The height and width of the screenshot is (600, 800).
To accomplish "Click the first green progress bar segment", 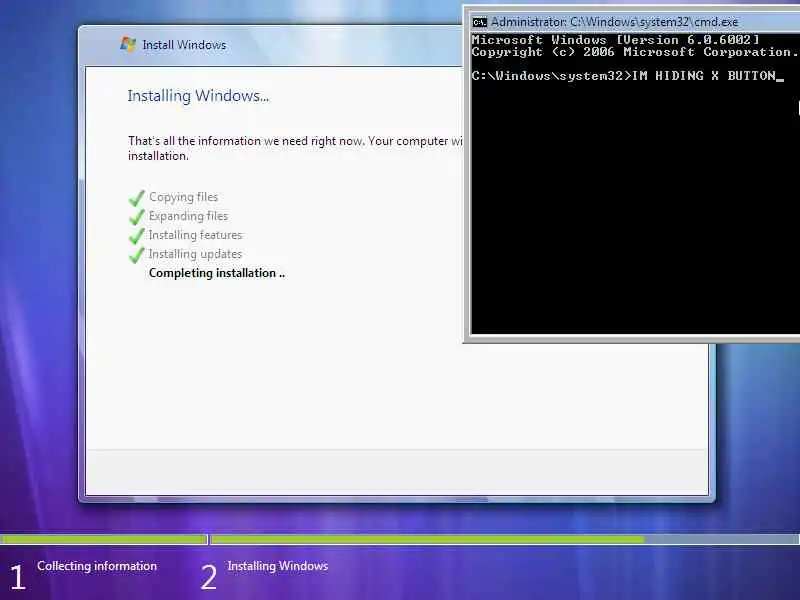I will pos(103,539).
